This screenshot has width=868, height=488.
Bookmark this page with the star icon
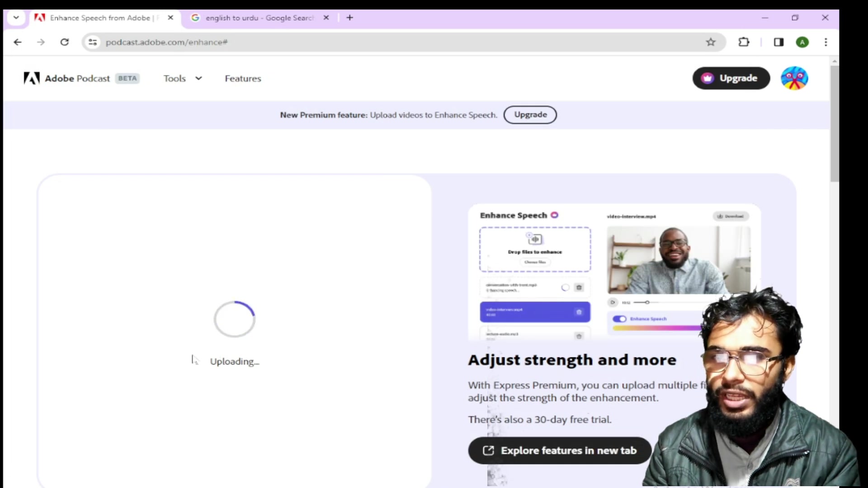tap(711, 42)
